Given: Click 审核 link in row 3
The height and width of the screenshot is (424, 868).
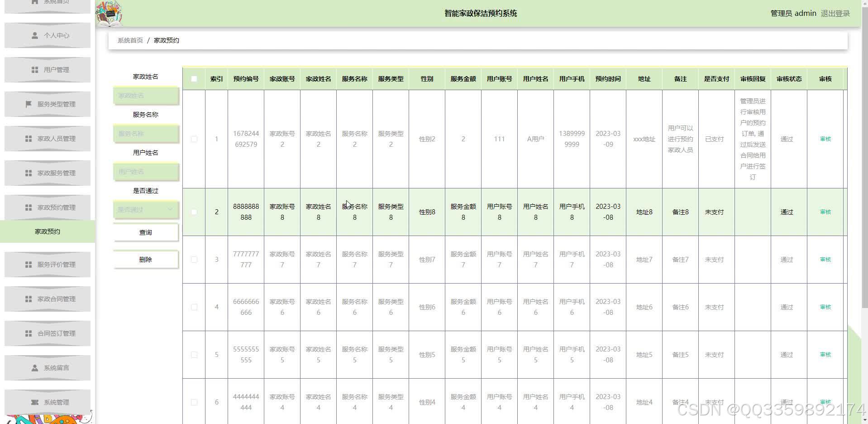Looking at the screenshot, I should click(825, 260).
